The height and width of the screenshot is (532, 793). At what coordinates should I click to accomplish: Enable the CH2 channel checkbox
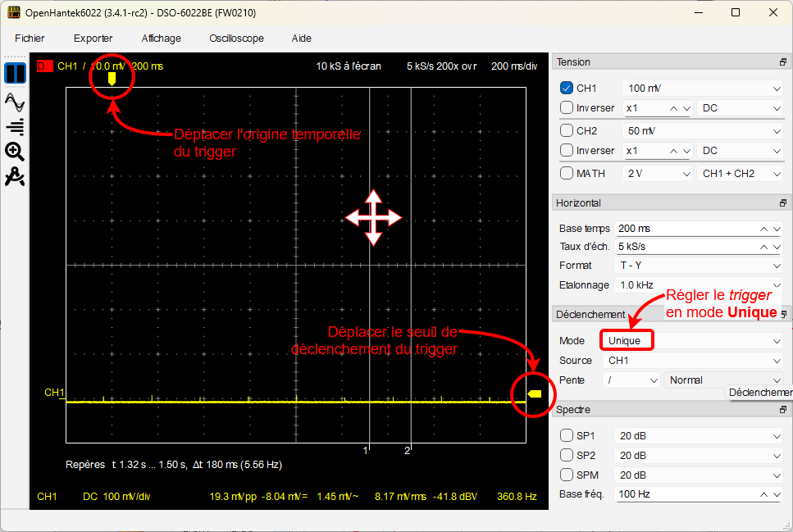(567, 130)
